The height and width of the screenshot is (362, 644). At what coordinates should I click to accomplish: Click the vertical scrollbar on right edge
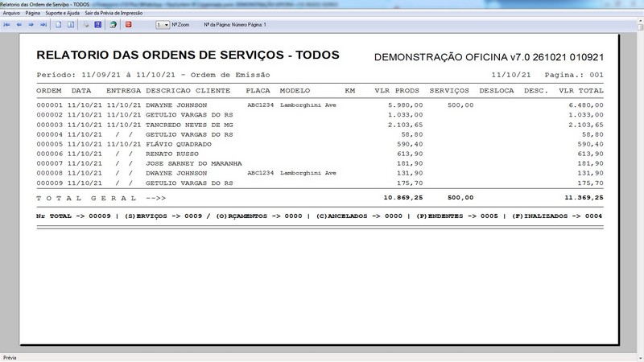click(x=640, y=189)
